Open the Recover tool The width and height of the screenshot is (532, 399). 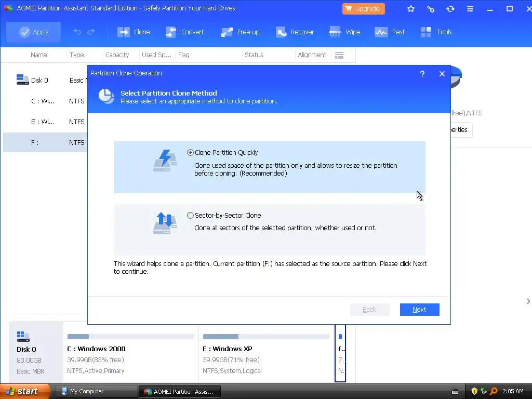[x=295, y=32]
